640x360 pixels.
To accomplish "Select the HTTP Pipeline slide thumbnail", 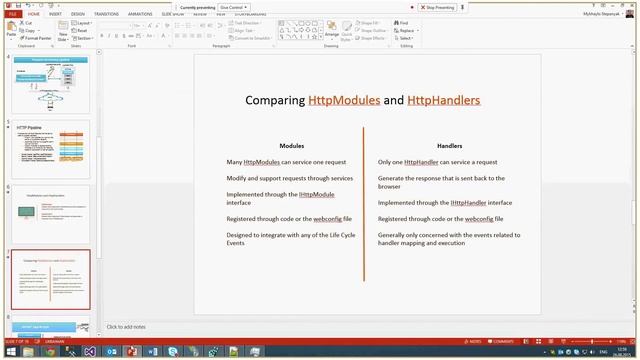I will (51, 149).
